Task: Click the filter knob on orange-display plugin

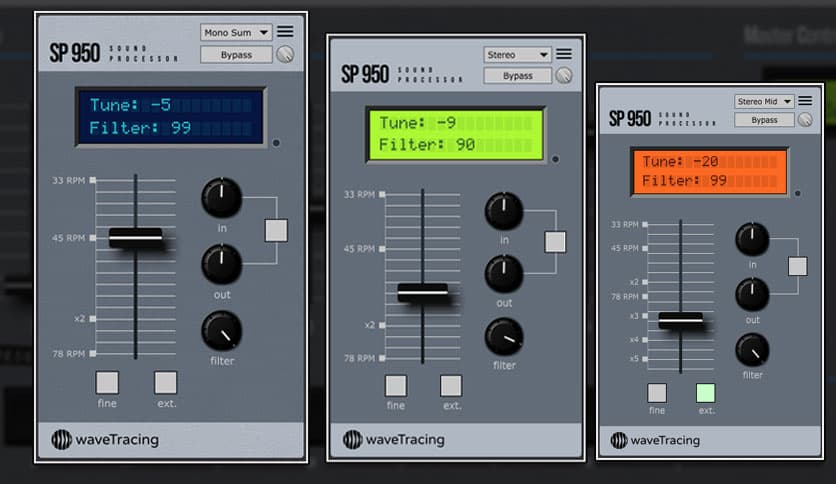Action: click(x=752, y=350)
